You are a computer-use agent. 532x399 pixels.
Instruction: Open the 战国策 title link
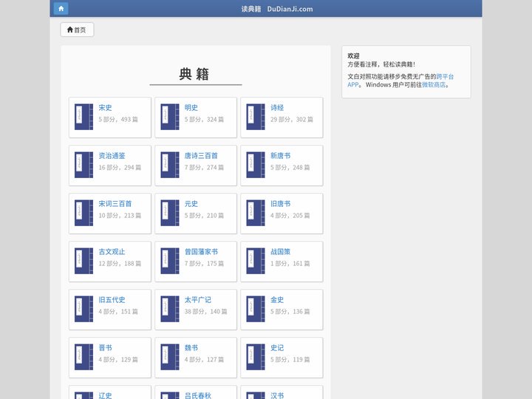(280, 252)
